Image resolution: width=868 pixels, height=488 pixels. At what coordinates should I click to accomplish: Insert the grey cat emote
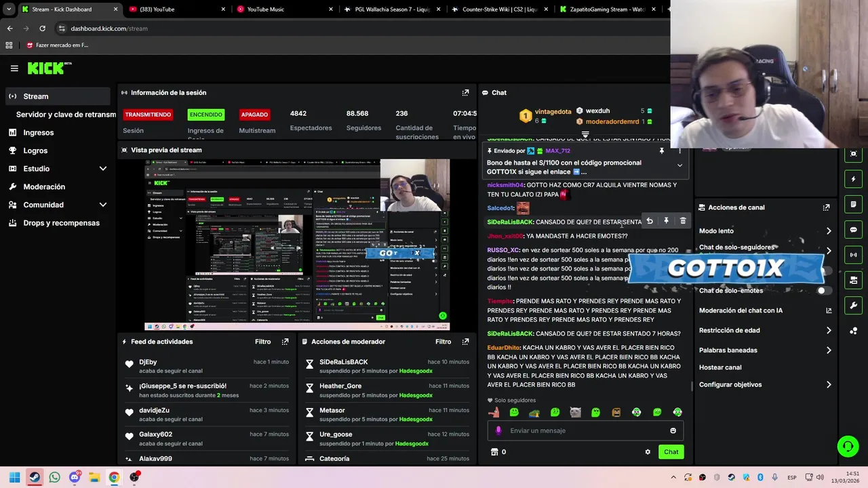pos(575,412)
